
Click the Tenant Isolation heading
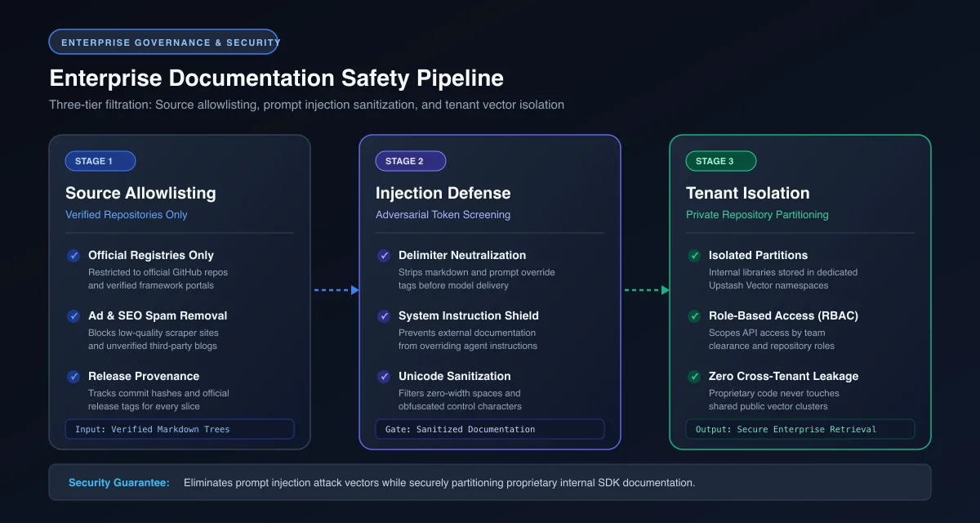pyautogui.click(x=748, y=193)
